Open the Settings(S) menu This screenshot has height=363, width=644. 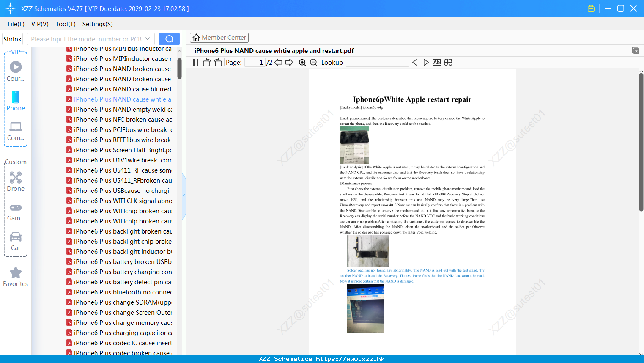pyautogui.click(x=98, y=24)
